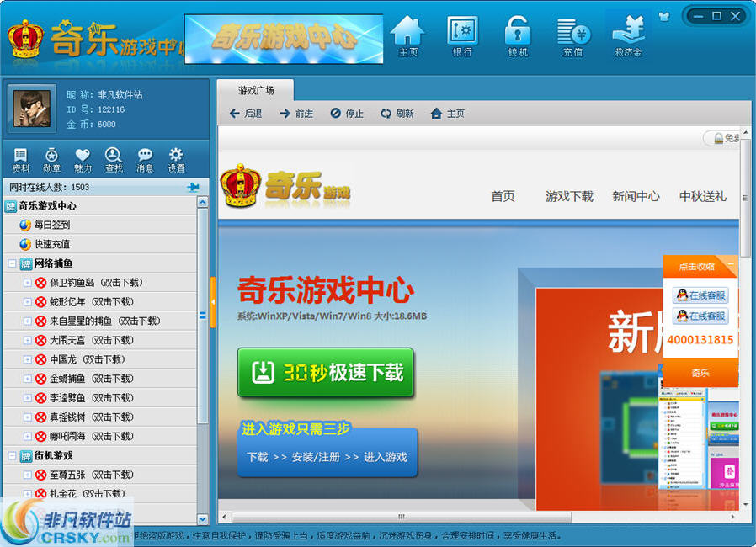Open 首页 in website navigation
The image size is (756, 547).
coord(503,196)
